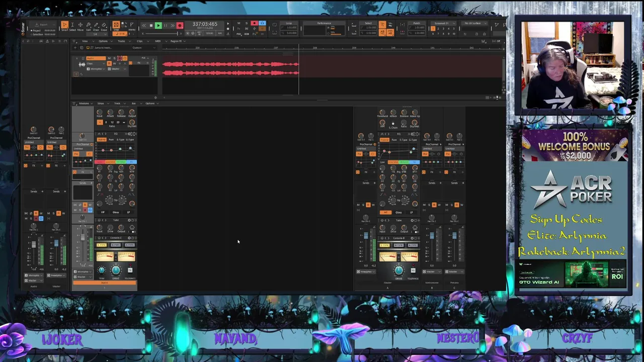
Task: Pick the Move tool
Action: [x=80, y=26]
